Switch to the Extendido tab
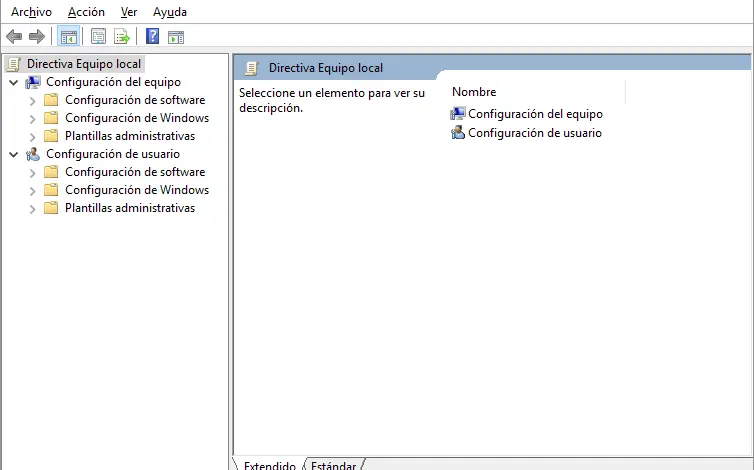Viewport: 754px width, 470px height. coord(269,465)
